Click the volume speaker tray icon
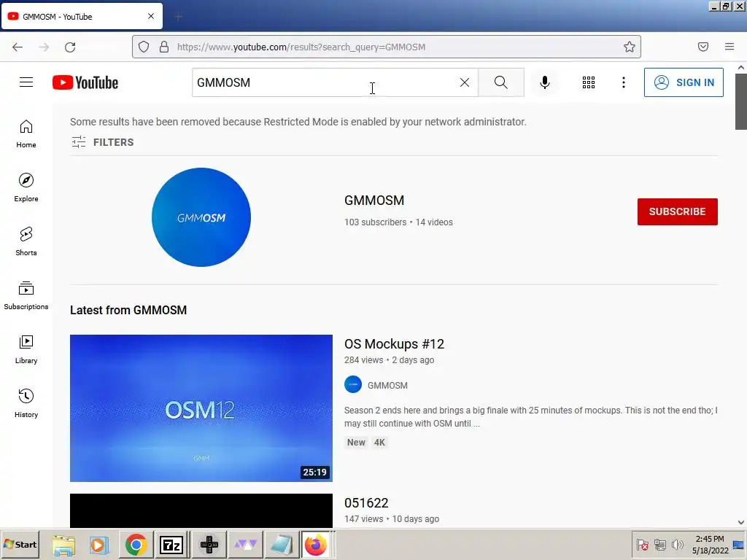This screenshot has height=560, width=747. pyautogui.click(x=677, y=544)
